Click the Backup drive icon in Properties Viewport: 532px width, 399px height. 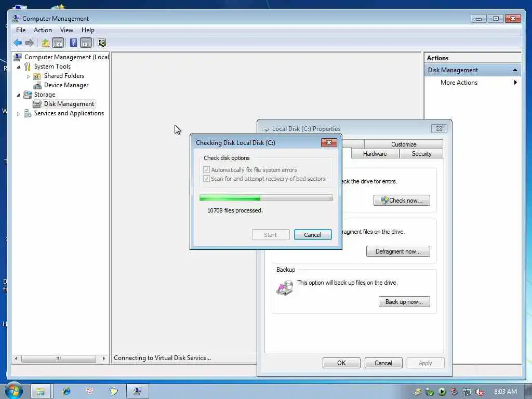pyautogui.click(x=285, y=288)
